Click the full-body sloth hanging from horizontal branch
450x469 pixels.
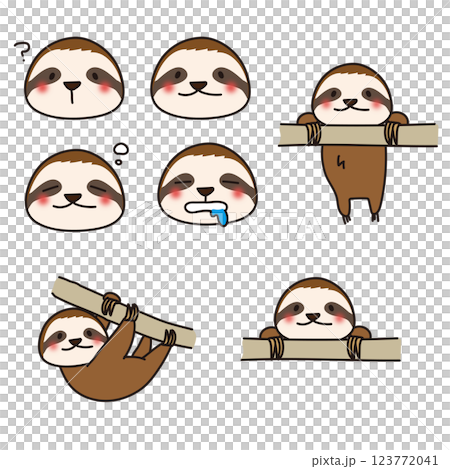click(x=358, y=143)
